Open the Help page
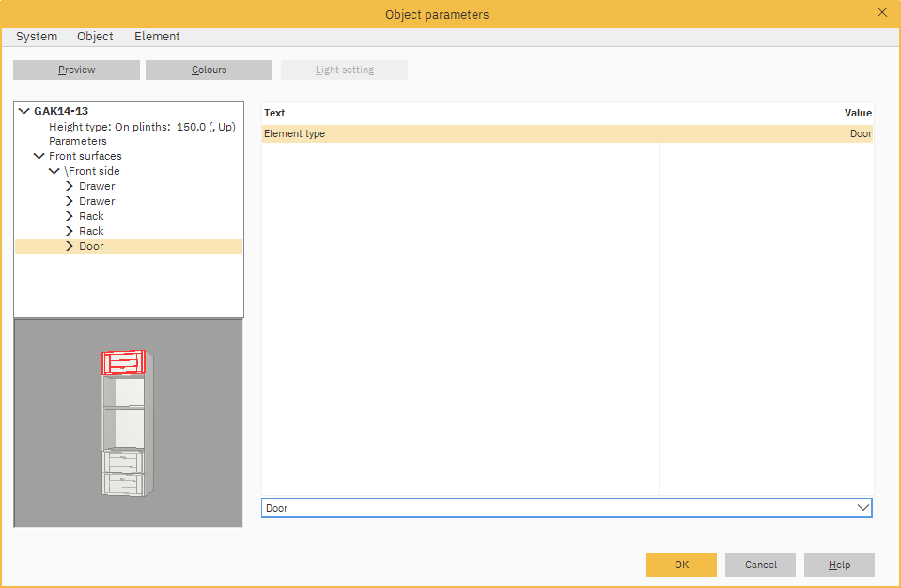This screenshot has width=901, height=588. [x=838, y=565]
